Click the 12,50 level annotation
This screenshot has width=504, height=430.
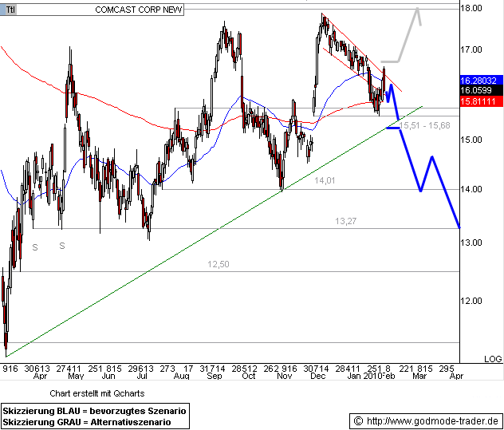(x=219, y=264)
